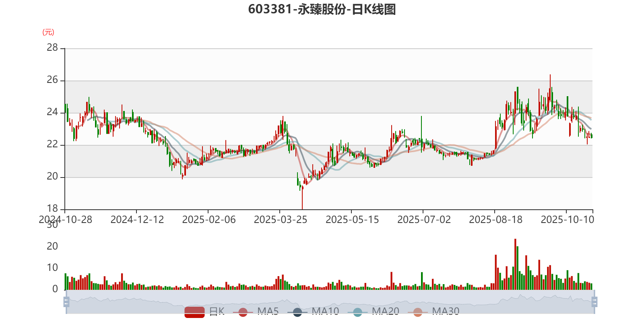The image size is (644, 322).
Task: Grab the right handle of the zoom slider
Action: [x=594, y=302]
